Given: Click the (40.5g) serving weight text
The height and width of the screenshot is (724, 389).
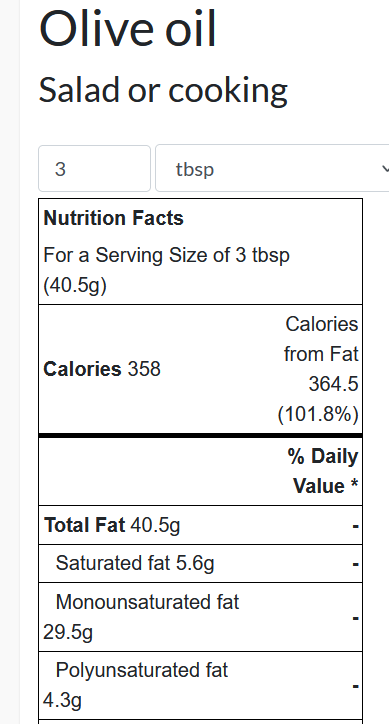Looking at the screenshot, I should click(75, 285).
